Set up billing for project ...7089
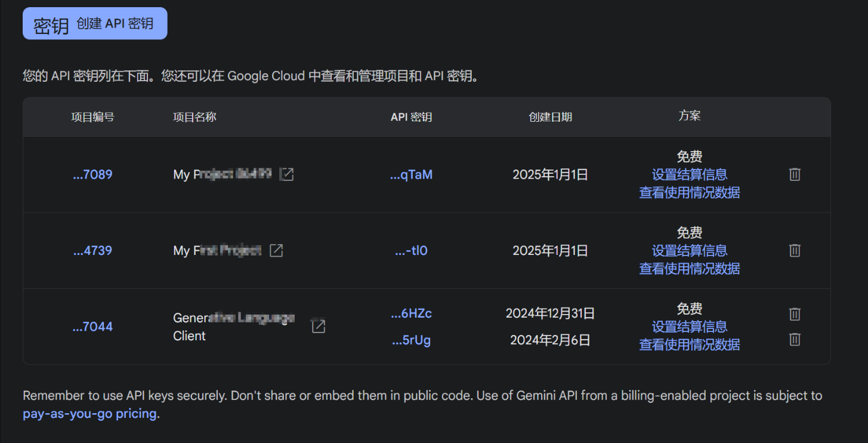The image size is (868, 443). (689, 174)
